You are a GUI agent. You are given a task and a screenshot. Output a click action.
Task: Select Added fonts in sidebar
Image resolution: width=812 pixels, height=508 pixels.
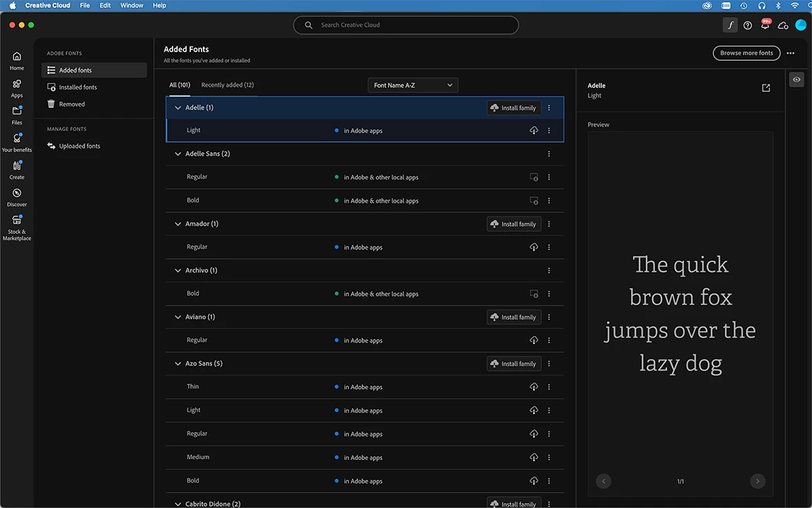tap(94, 70)
